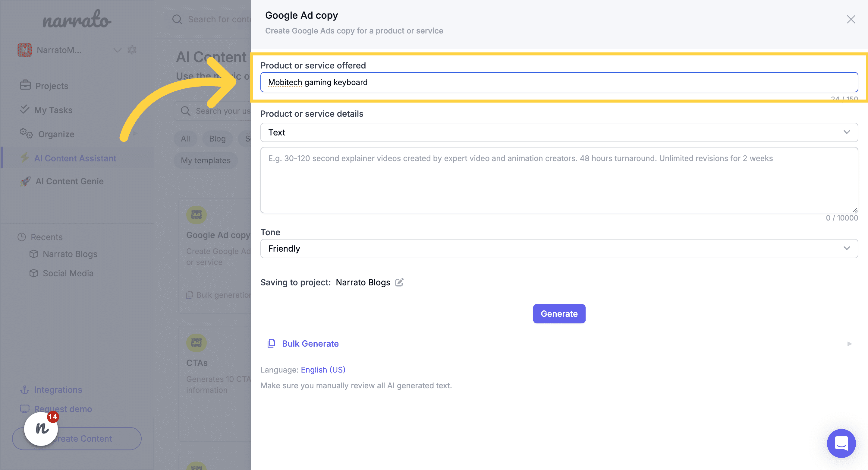Screen dimensions: 868x470
Task: Click the CTAs Ad icon
Action: [x=197, y=343]
